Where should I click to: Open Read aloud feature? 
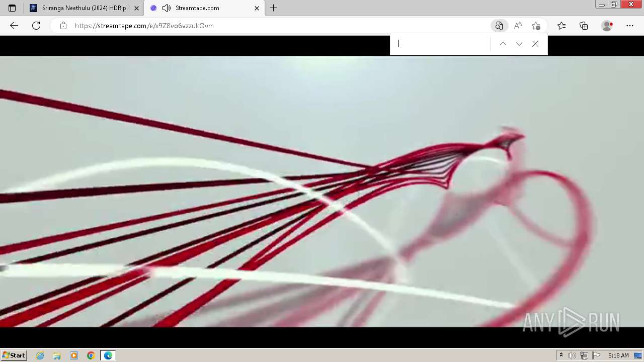point(518,26)
